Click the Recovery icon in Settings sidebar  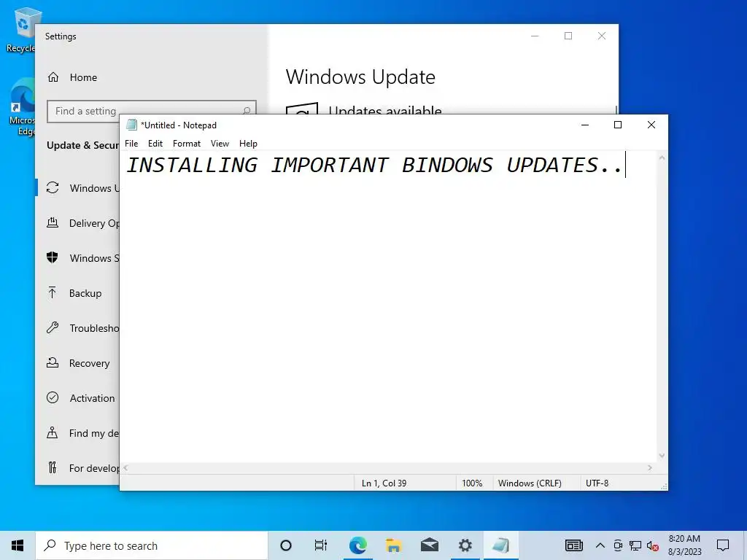[x=53, y=362]
